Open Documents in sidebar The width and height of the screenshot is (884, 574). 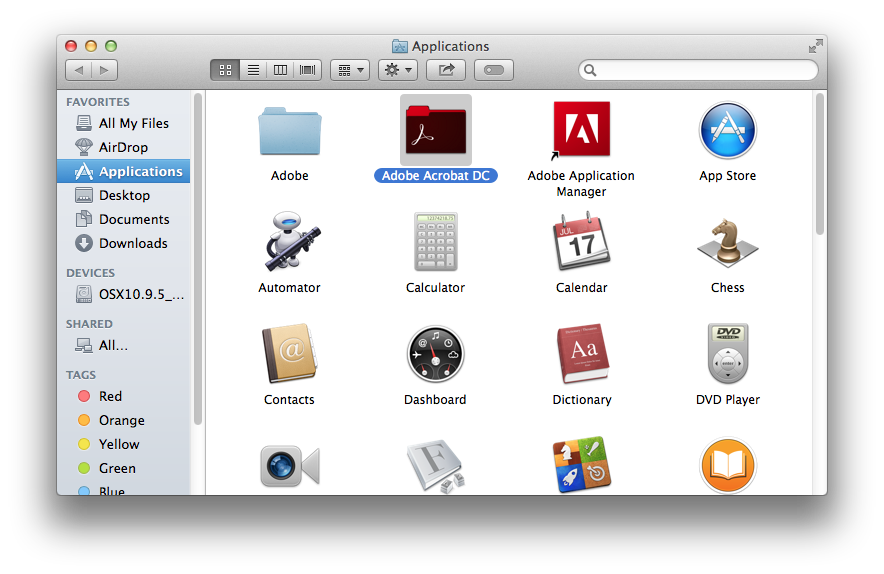pyautogui.click(x=123, y=219)
